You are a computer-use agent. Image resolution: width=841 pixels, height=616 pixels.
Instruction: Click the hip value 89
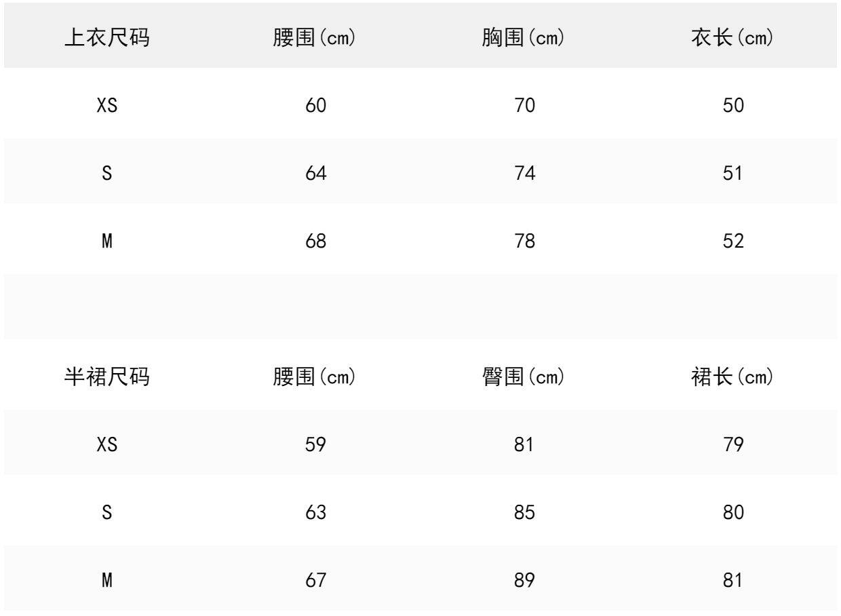(524, 581)
